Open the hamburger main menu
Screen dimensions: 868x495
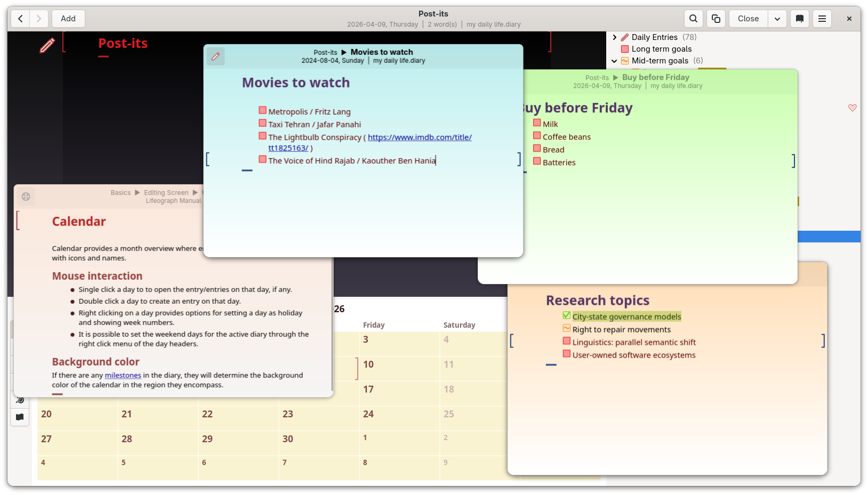point(822,19)
